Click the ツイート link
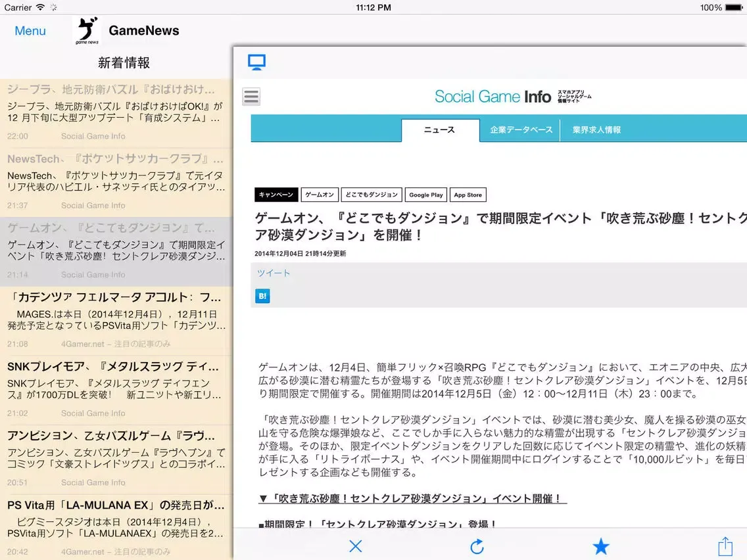This screenshot has height=560, width=747. tap(274, 273)
